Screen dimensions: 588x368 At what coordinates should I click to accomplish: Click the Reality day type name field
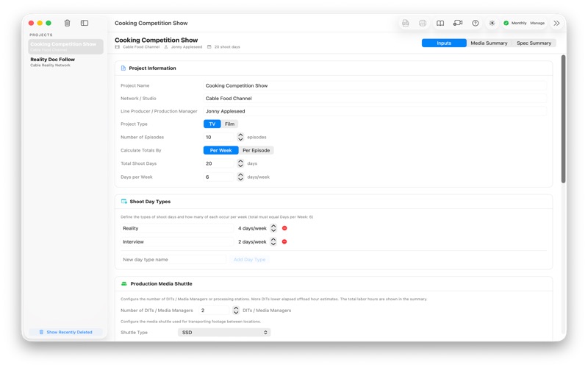click(x=177, y=228)
